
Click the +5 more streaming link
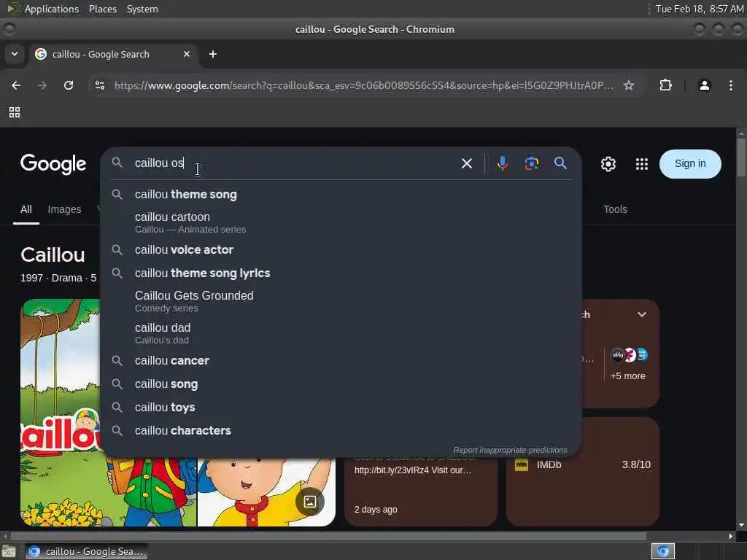click(x=628, y=376)
